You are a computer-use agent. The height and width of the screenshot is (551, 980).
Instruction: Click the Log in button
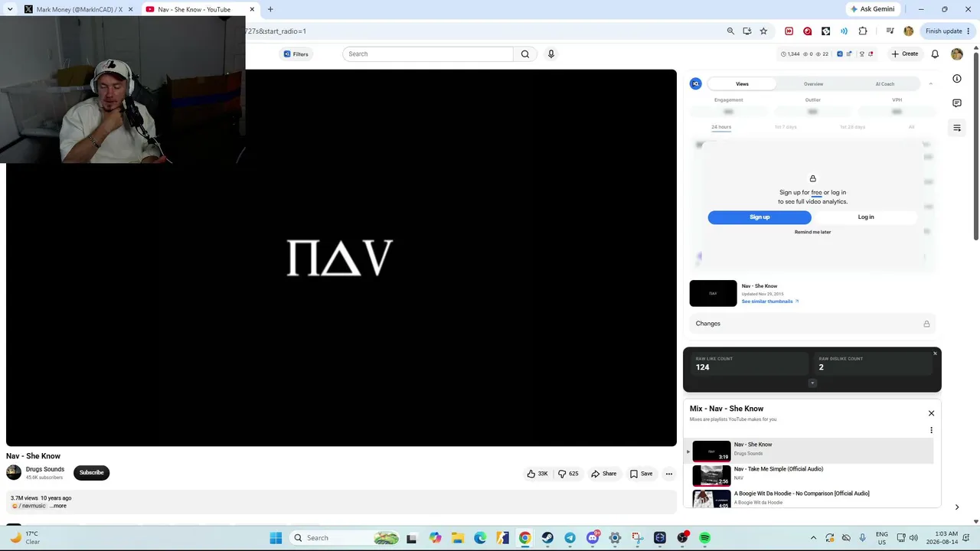pos(866,217)
